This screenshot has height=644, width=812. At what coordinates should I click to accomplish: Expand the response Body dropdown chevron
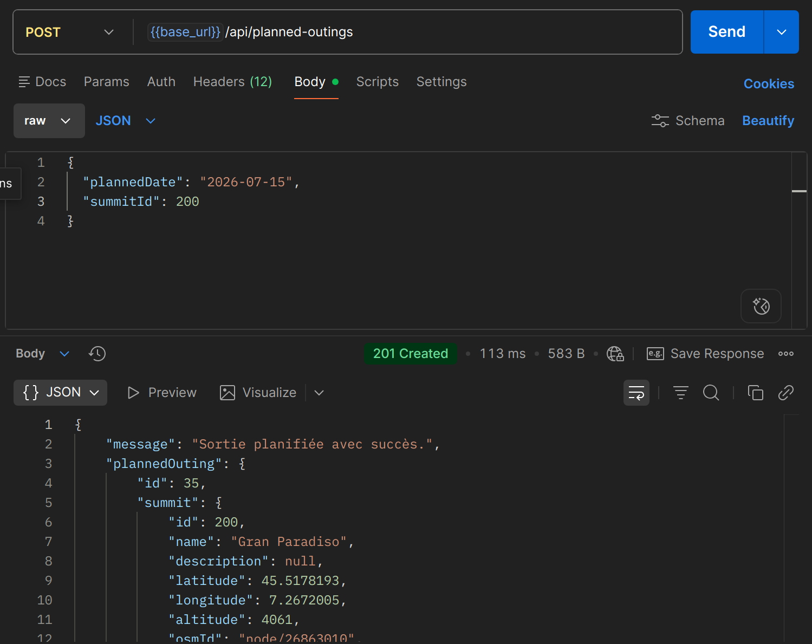pyautogui.click(x=64, y=354)
